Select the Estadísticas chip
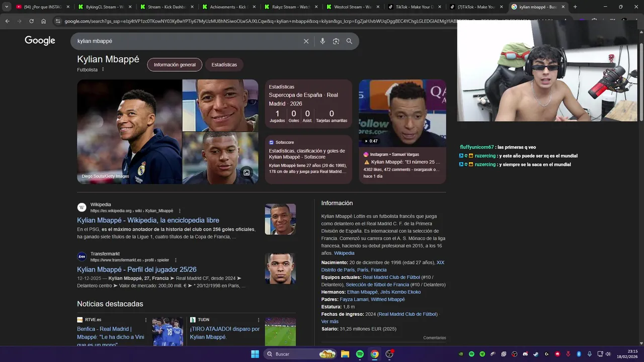The image size is (644, 362). pyautogui.click(x=224, y=65)
